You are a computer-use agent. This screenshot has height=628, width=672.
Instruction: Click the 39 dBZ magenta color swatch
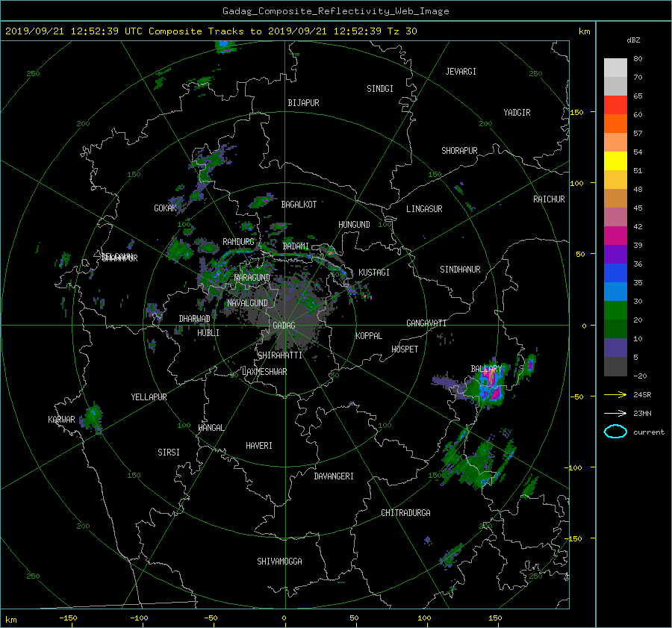tap(615, 235)
